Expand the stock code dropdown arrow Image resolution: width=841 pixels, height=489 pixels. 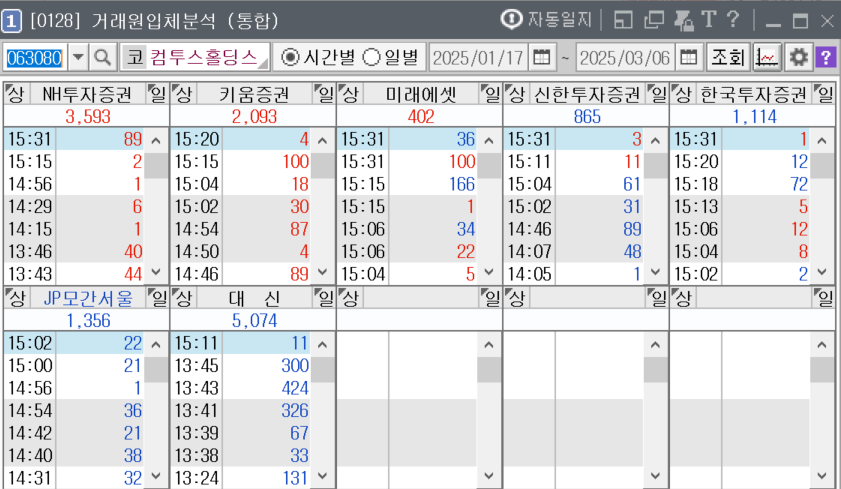point(79,57)
